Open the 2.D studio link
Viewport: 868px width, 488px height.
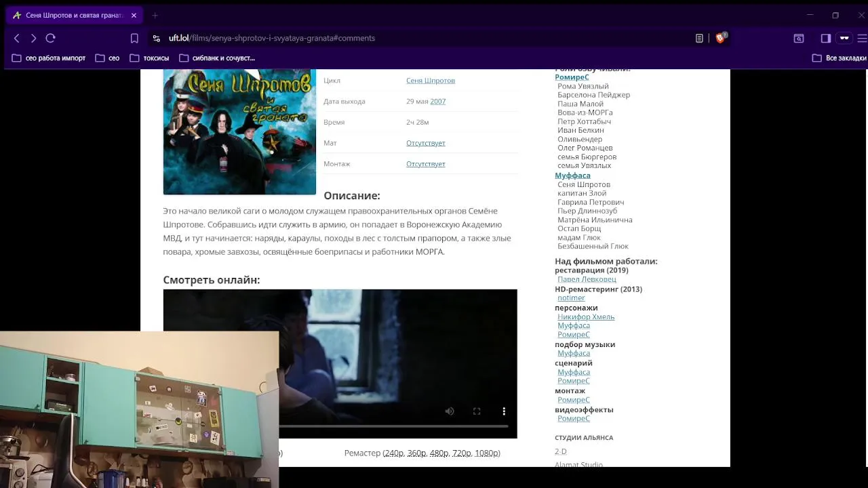(561, 451)
